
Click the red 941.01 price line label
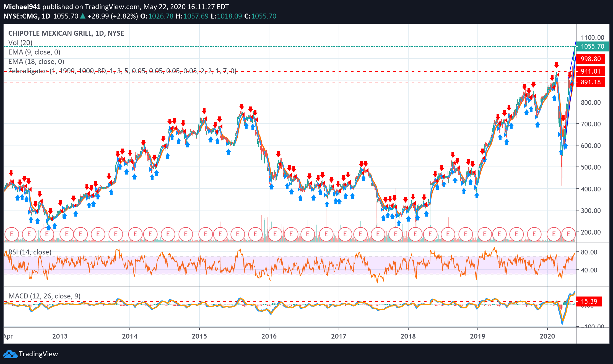coord(591,71)
